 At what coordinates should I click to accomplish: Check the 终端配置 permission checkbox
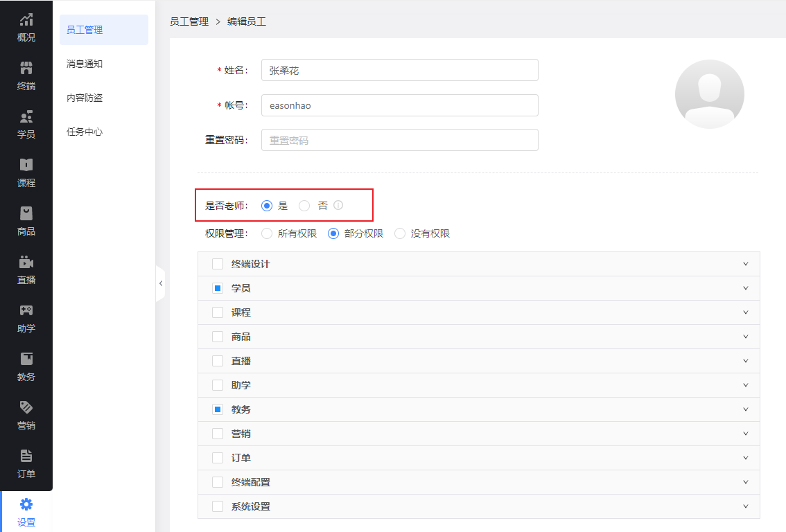[218, 482]
